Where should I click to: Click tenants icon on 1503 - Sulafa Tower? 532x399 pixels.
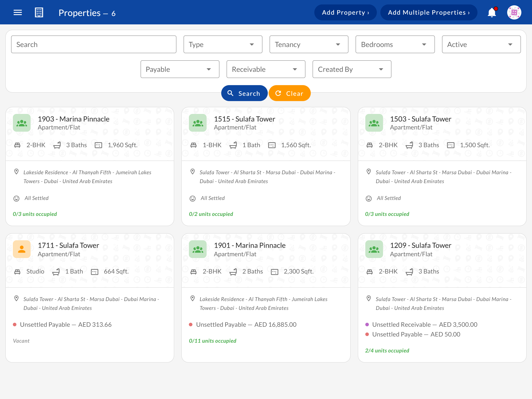374,123
